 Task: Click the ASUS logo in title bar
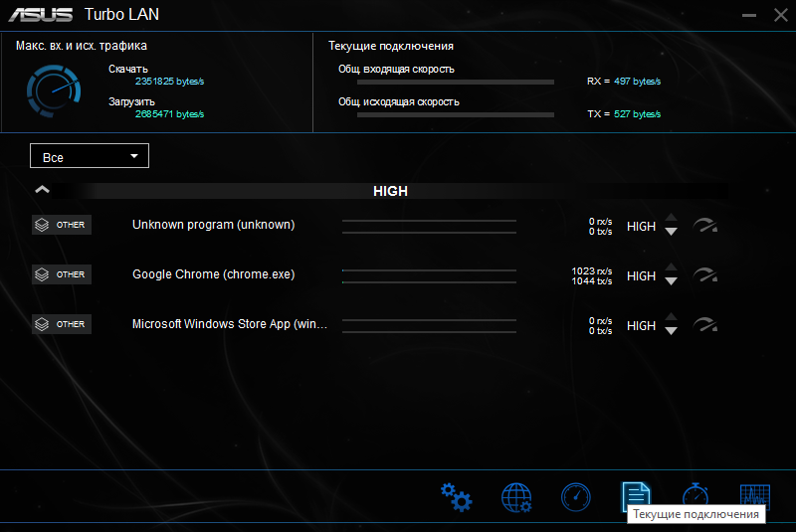41,15
